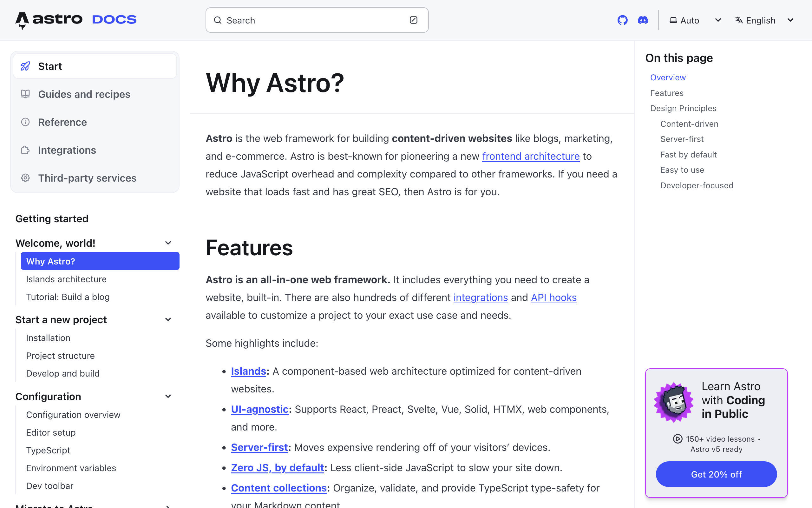Switch to Third-party services tab
The width and height of the screenshot is (812, 508).
tap(95, 178)
